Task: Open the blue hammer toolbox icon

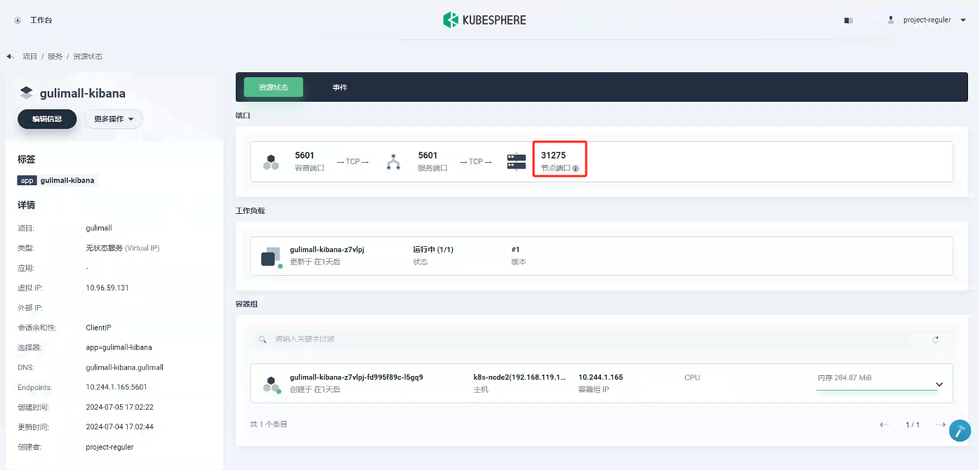Action: [x=960, y=430]
